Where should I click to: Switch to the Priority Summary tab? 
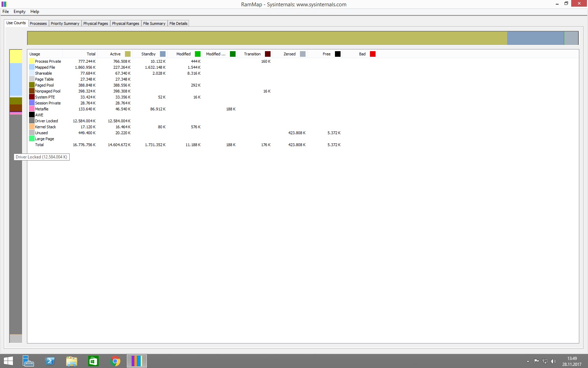tap(65, 23)
